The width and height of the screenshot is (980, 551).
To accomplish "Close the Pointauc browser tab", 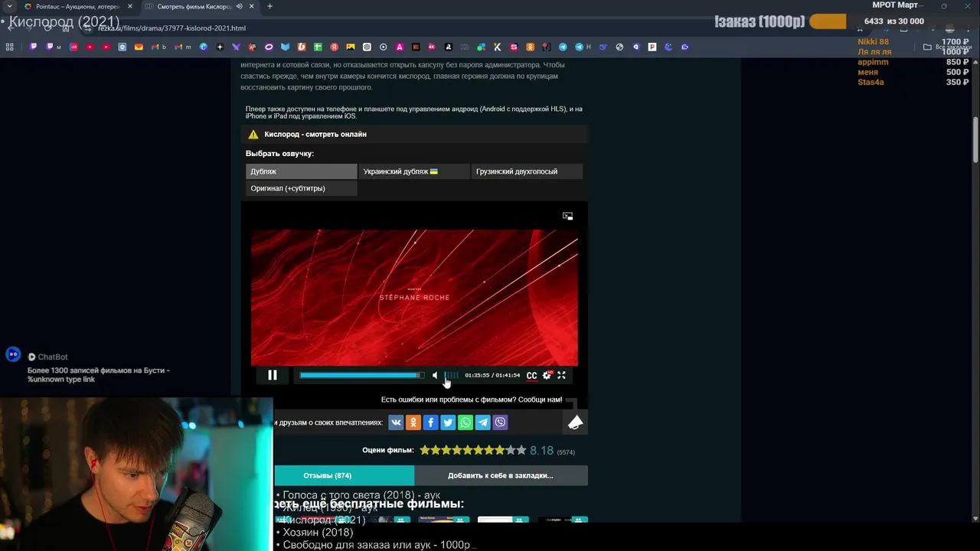I will 129,6.
